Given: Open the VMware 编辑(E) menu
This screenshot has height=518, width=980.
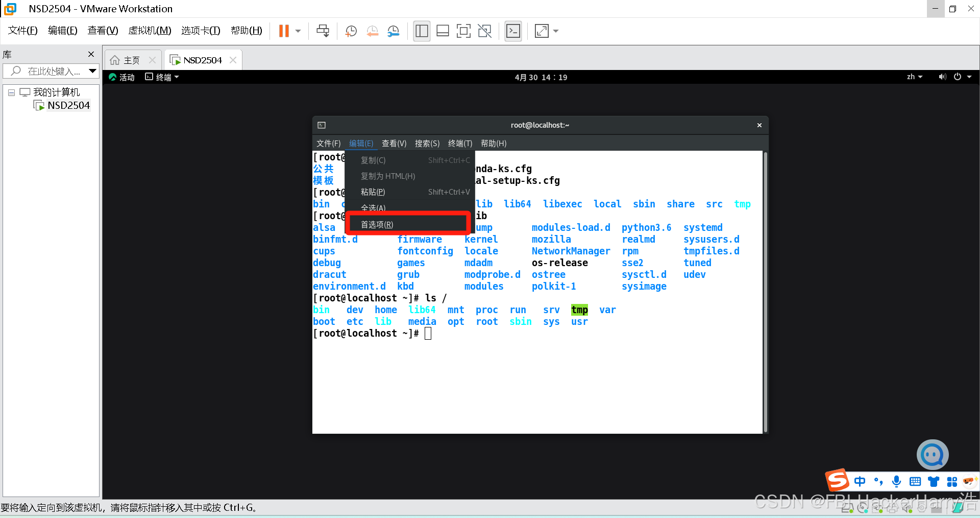Looking at the screenshot, I should (63, 31).
